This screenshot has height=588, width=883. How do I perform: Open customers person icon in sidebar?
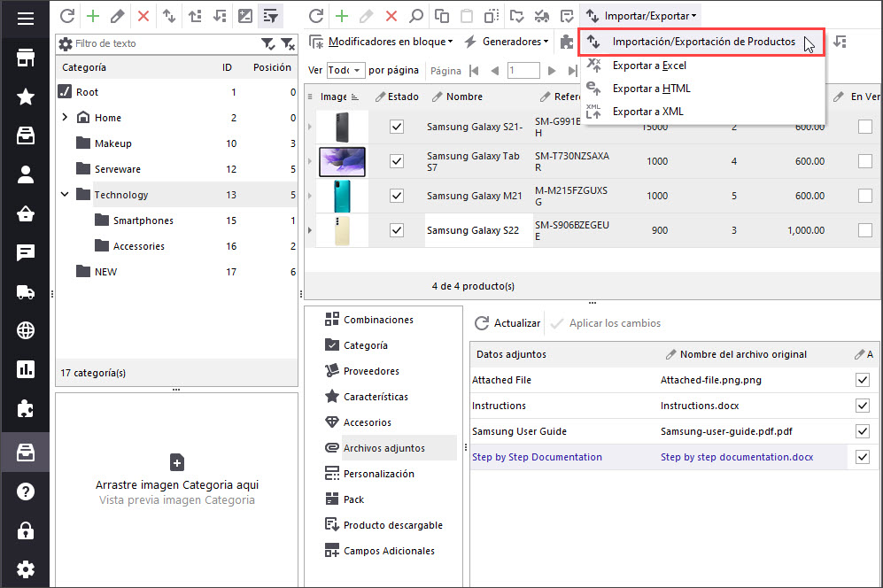(x=26, y=174)
